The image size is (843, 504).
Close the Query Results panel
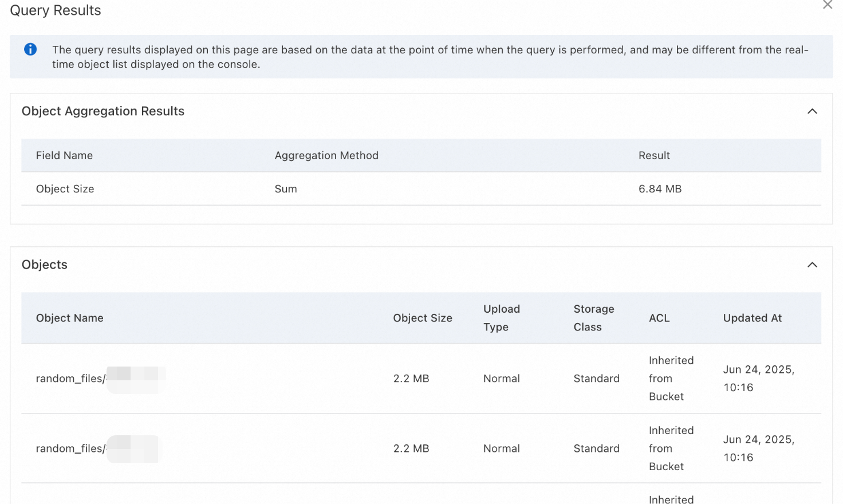point(827,5)
